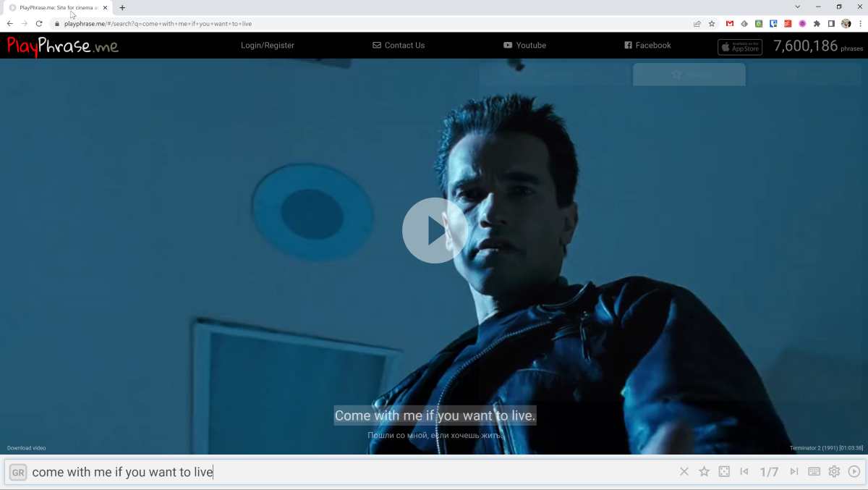This screenshot has height=490, width=868.
Task: Clear the search phrase with the X icon
Action: [x=684, y=472]
